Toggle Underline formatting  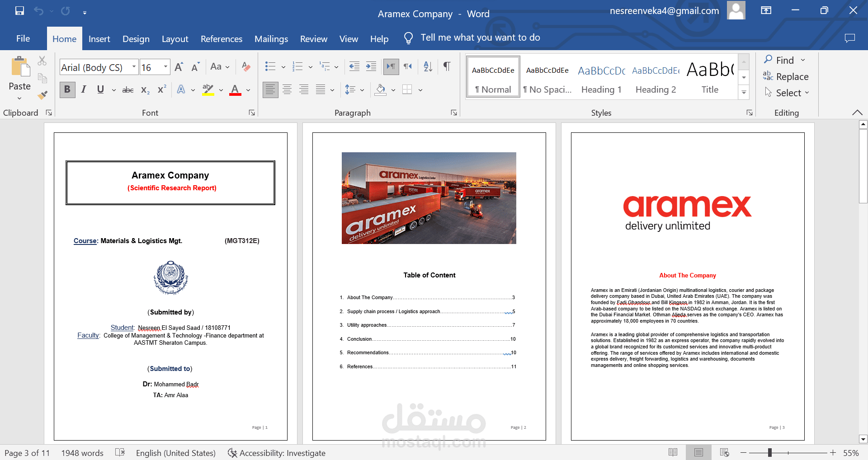coord(100,89)
